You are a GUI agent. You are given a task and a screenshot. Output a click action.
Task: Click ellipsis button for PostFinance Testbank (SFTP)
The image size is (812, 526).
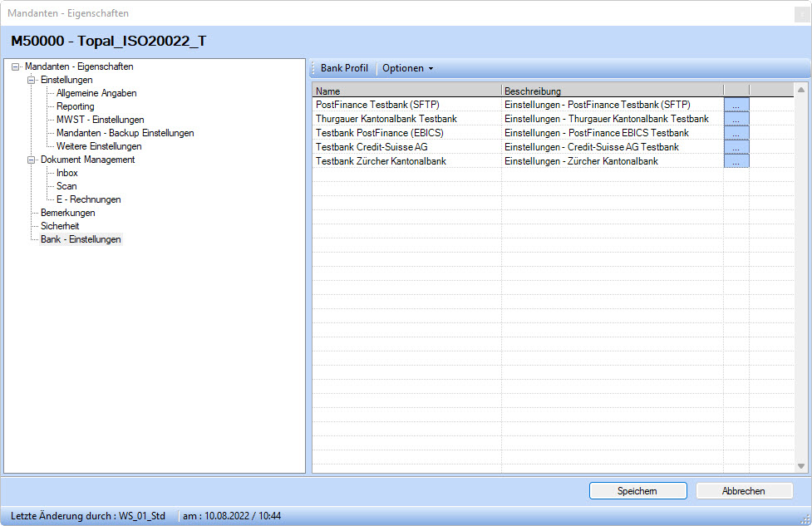coord(736,105)
